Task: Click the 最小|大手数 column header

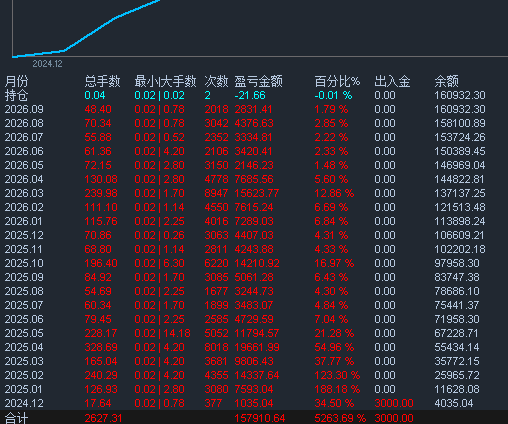Action: pyautogui.click(x=165, y=81)
